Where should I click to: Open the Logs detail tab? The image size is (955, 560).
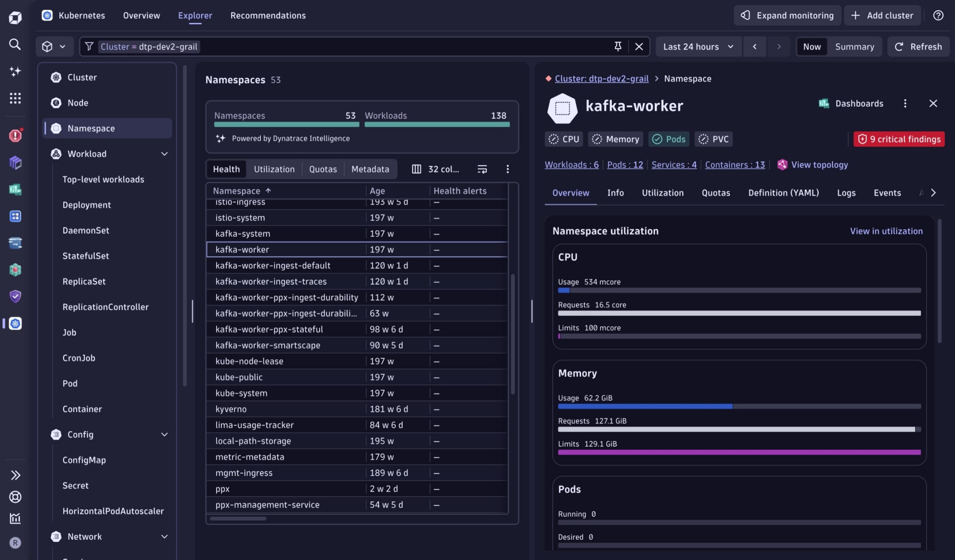point(846,193)
